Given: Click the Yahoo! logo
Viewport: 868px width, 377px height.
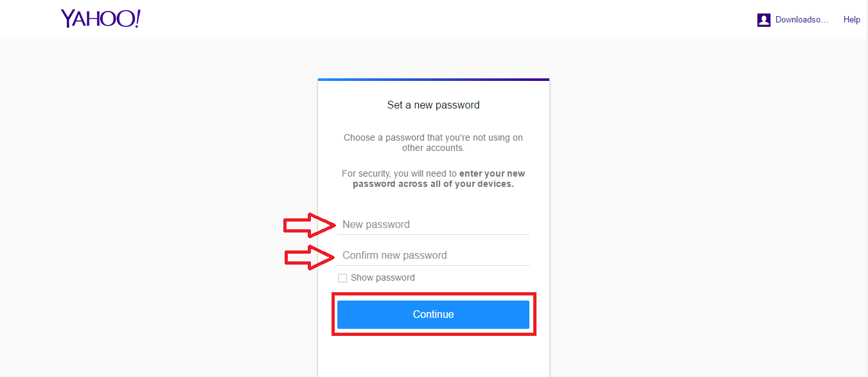Looking at the screenshot, I should coord(100,19).
